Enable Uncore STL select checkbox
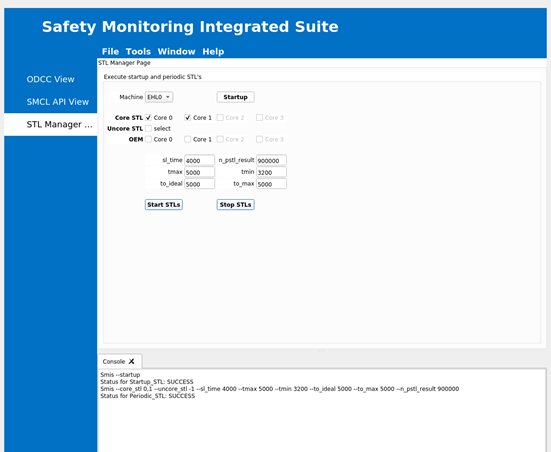551x452 pixels. point(149,128)
